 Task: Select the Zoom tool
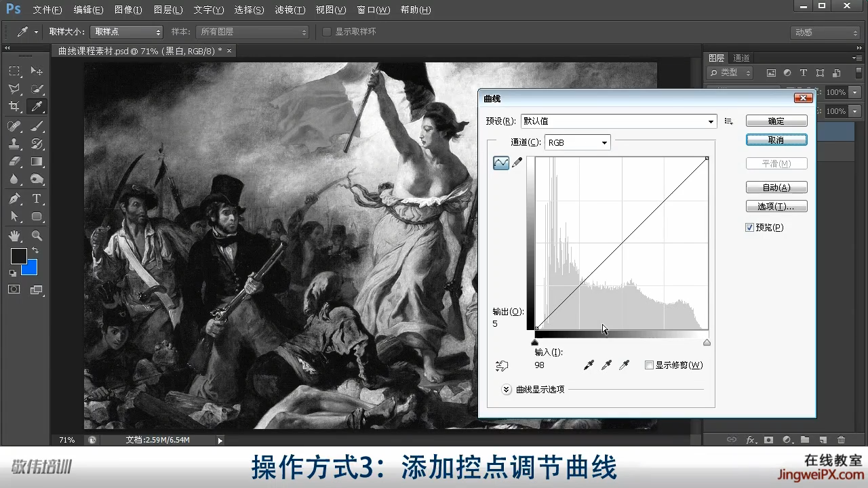coord(37,236)
